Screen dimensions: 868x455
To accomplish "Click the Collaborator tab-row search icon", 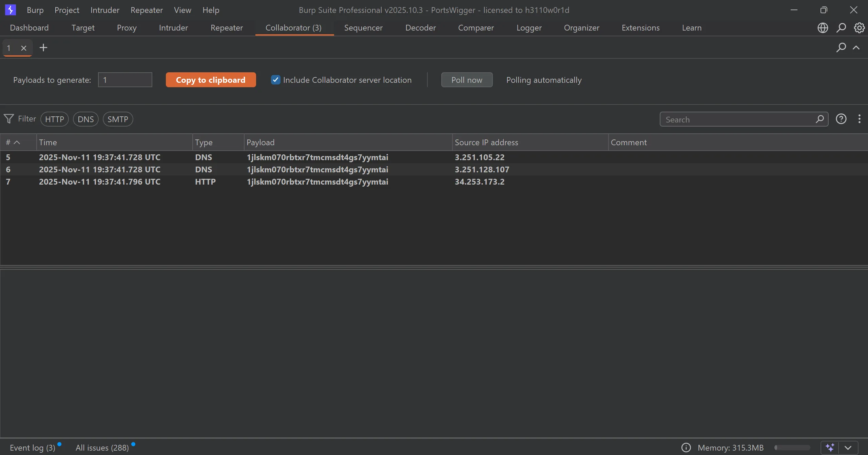I will (841, 48).
